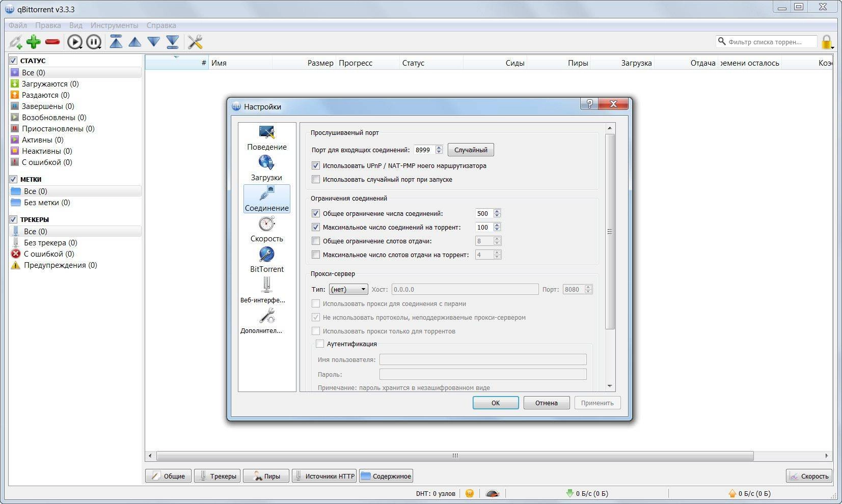Click the incoming connections port field
Screen dimensions: 842x504
tap(424, 150)
